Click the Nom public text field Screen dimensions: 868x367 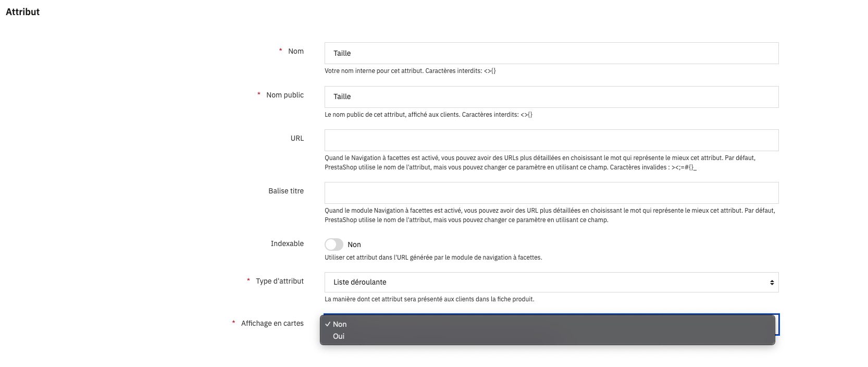coord(551,97)
